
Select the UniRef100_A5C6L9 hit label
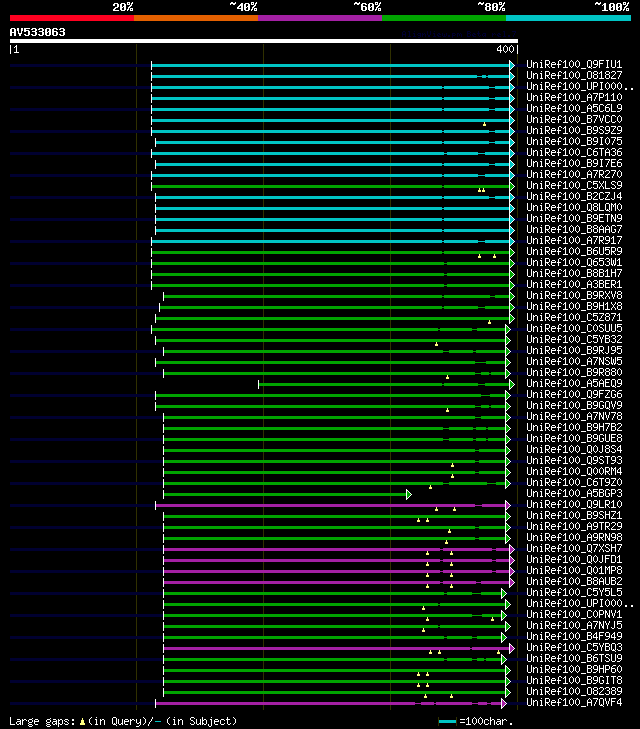click(x=574, y=108)
